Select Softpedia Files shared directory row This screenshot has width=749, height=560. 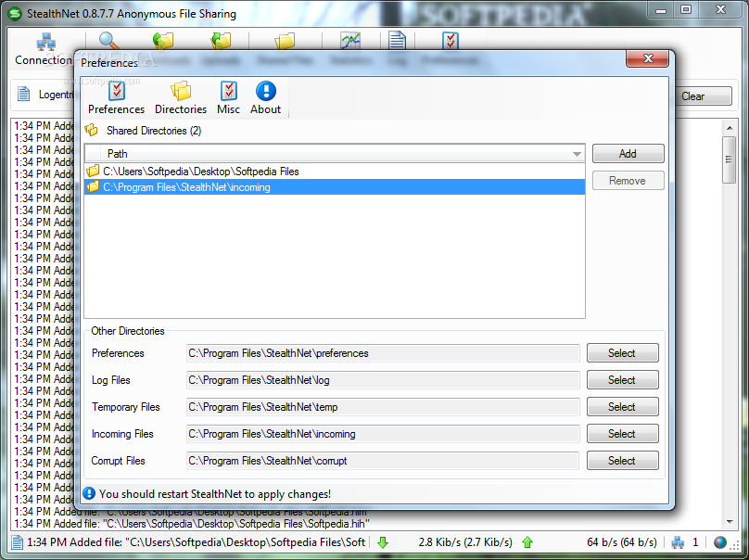pos(335,171)
